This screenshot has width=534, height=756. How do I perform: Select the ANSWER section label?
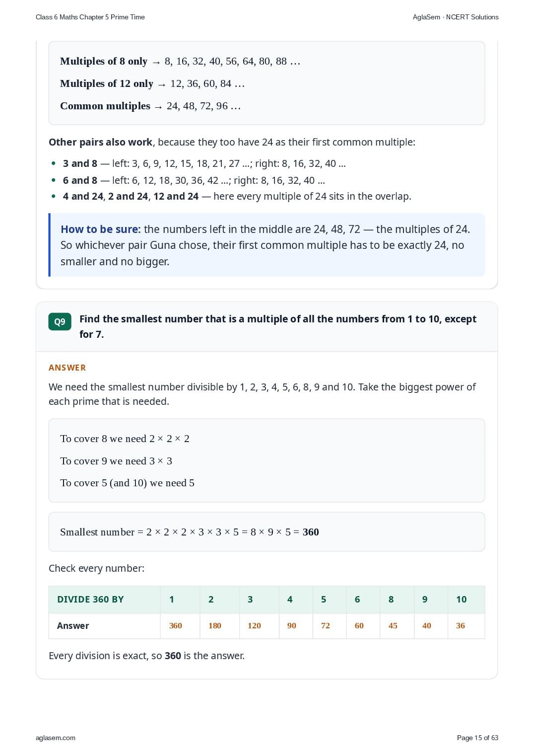[67, 368]
